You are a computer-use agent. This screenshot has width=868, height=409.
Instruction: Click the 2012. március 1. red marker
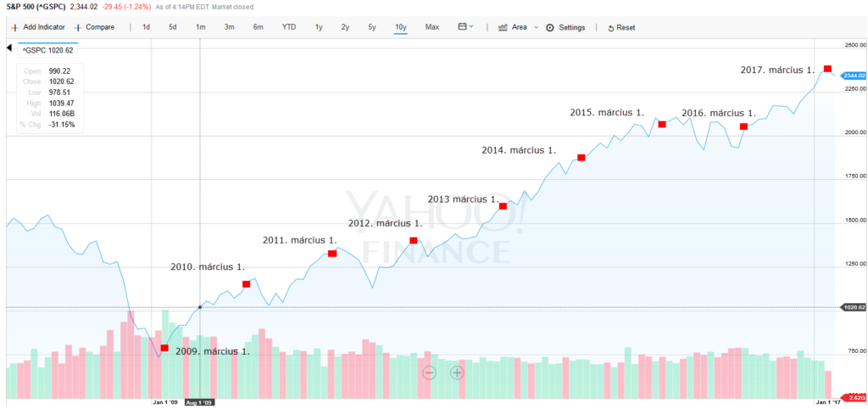[414, 240]
